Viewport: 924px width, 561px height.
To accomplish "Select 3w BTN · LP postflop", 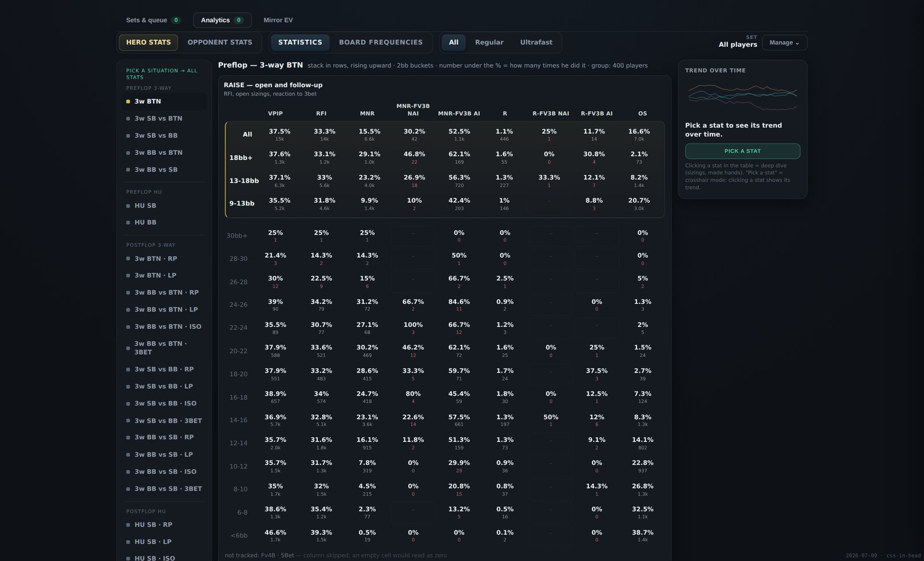I will 165,276.
